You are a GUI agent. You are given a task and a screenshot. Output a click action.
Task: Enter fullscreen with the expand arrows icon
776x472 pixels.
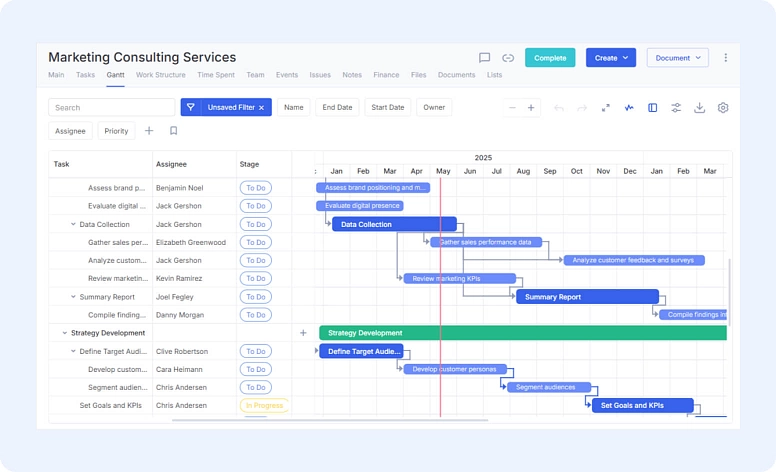pyautogui.click(x=605, y=108)
